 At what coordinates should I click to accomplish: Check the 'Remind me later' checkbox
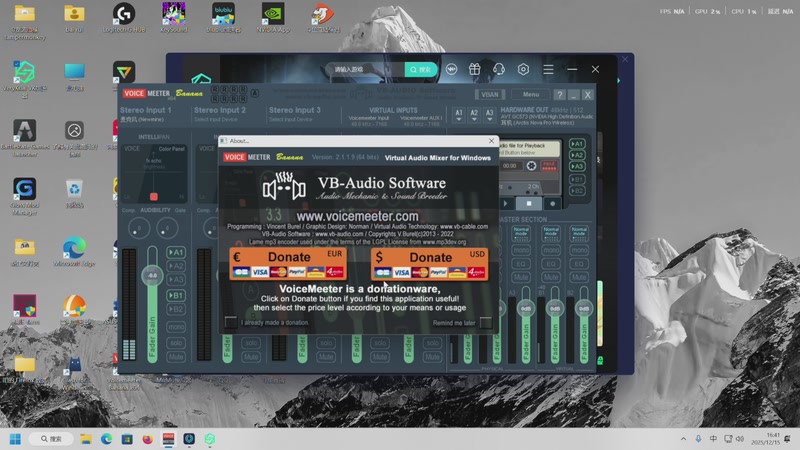click(486, 322)
